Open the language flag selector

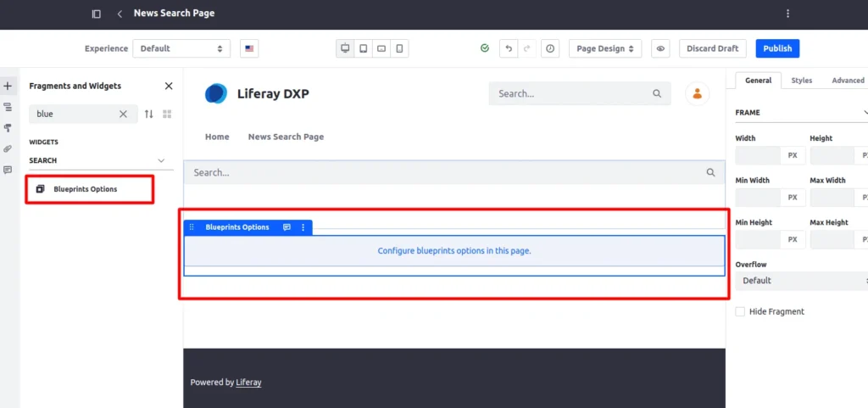[x=249, y=48]
